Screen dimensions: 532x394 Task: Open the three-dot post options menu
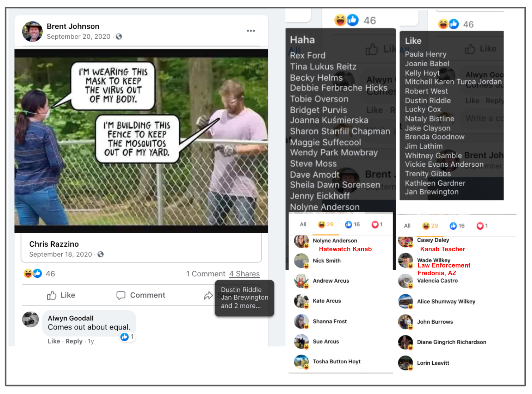click(250, 31)
